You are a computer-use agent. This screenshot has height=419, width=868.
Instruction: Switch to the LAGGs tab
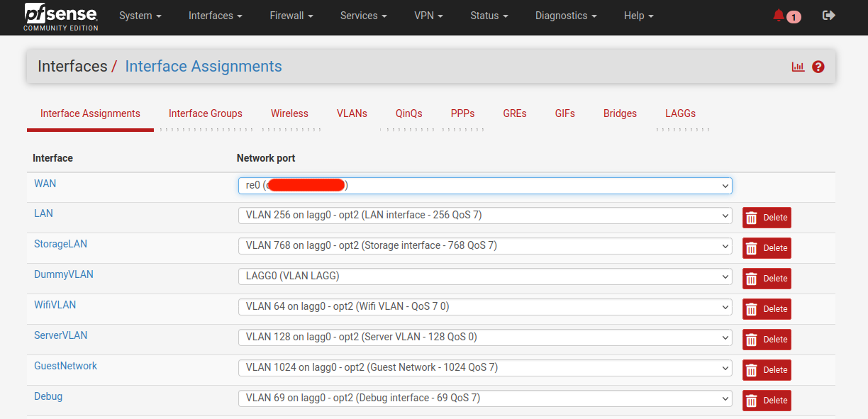point(680,113)
